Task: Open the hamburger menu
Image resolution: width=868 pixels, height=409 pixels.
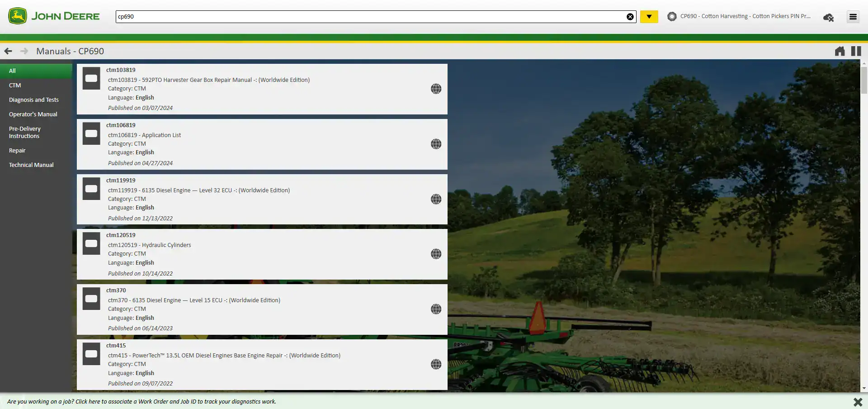Action: point(853,17)
